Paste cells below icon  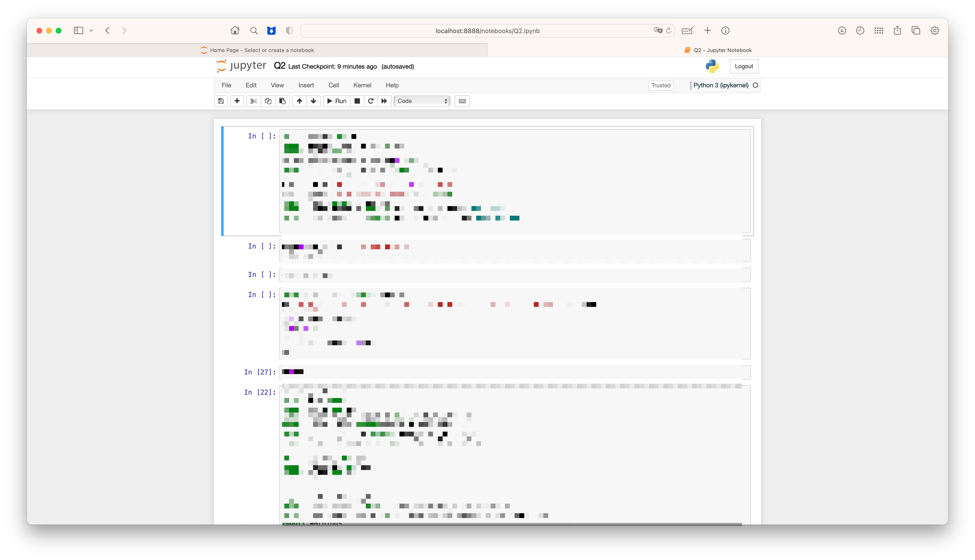coord(282,101)
